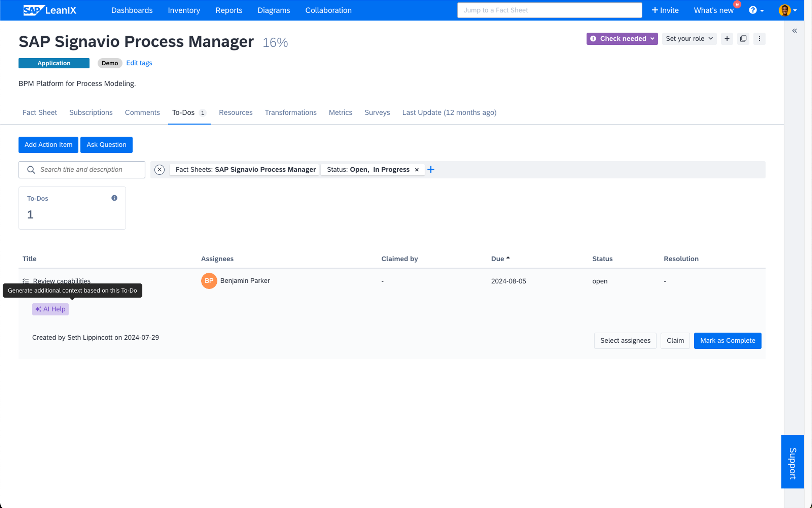Click the plus icon beside Set your role
812x508 pixels.
click(727, 39)
